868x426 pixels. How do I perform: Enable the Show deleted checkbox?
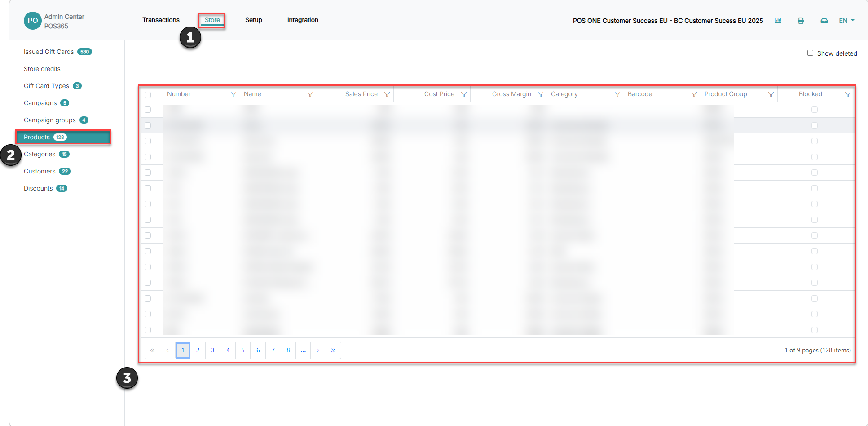click(x=810, y=53)
